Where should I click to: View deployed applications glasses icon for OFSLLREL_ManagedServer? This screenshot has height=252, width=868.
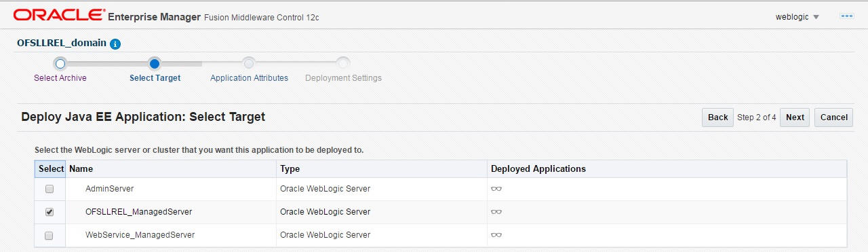click(496, 212)
